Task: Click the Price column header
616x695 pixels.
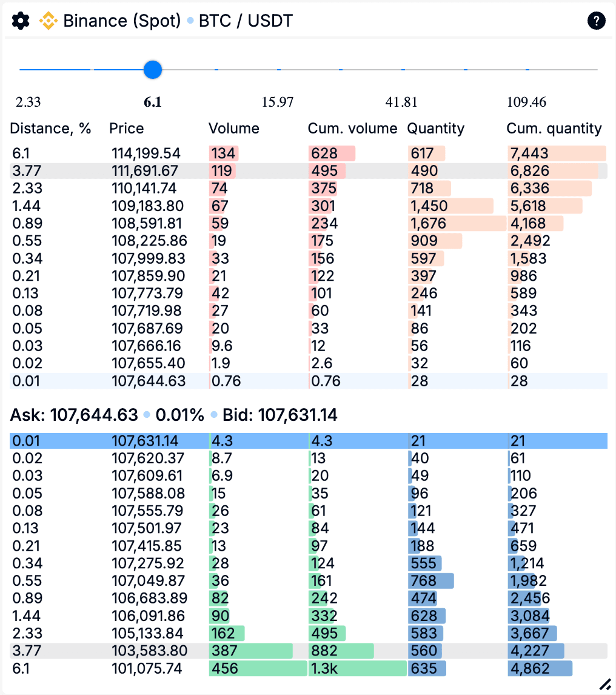Action: pos(126,129)
